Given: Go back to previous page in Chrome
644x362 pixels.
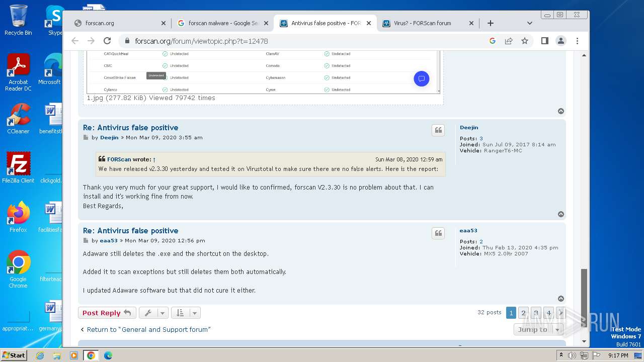Looking at the screenshot, I should (75, 41).
